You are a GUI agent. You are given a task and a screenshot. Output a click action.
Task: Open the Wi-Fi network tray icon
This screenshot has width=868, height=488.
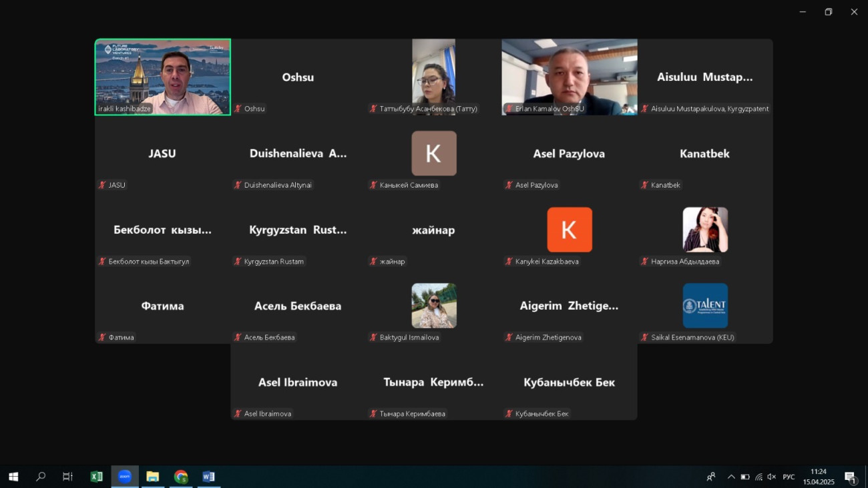(x=758, y=477)
